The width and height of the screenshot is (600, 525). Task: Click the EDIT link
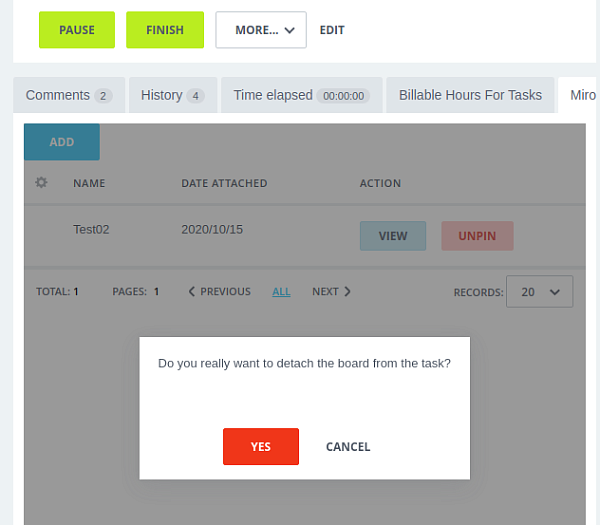pos(332,30)
